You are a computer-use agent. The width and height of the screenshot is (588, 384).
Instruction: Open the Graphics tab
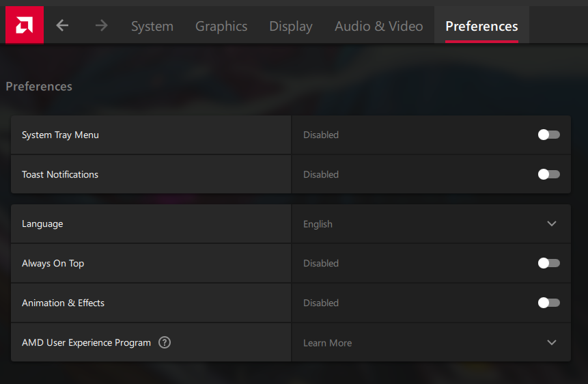221,26
